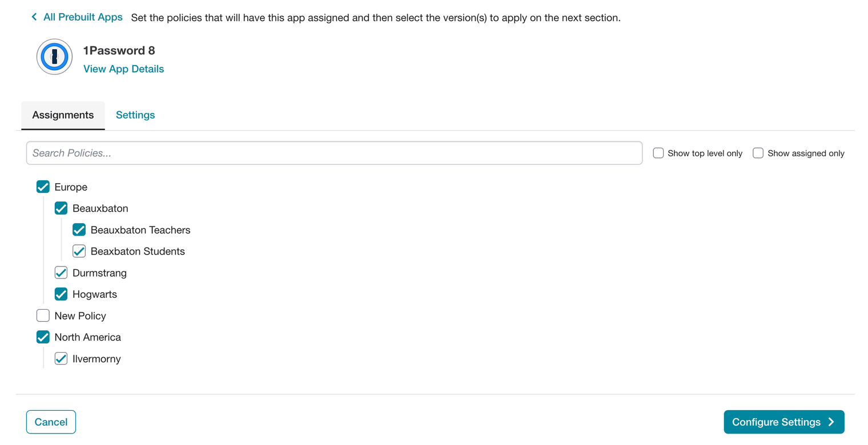Click the arrow icon on Configure Settings
868x445 pixels.
click(831, 422)
